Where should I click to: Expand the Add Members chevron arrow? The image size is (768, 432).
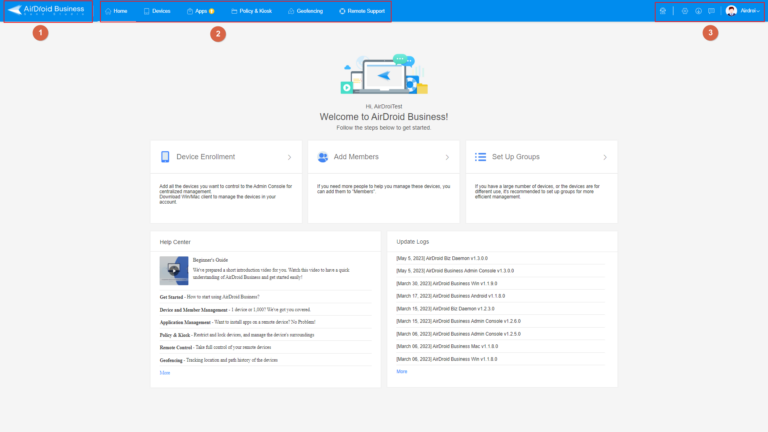point(447,157)
